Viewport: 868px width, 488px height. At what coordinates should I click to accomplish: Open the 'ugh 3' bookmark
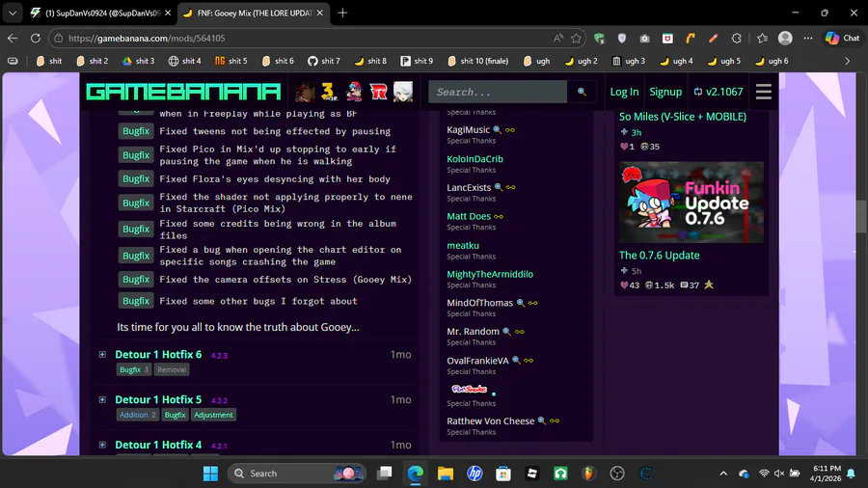point(628,61)
